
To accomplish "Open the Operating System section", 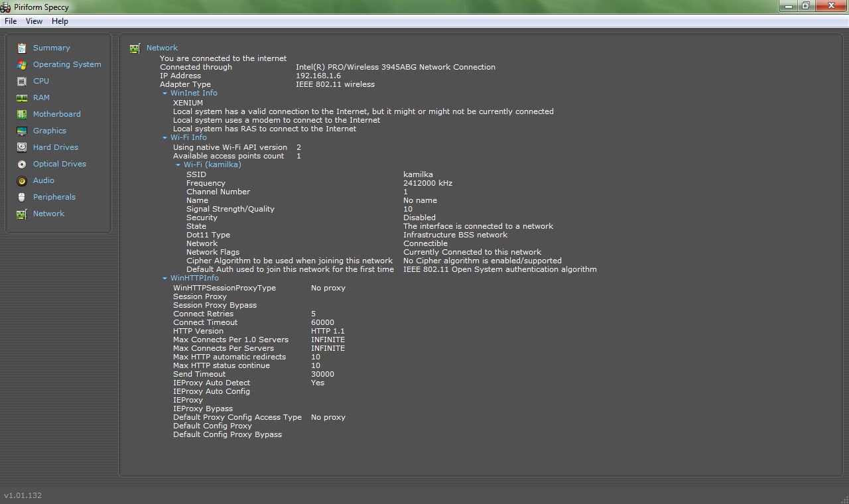I will 67,64.
